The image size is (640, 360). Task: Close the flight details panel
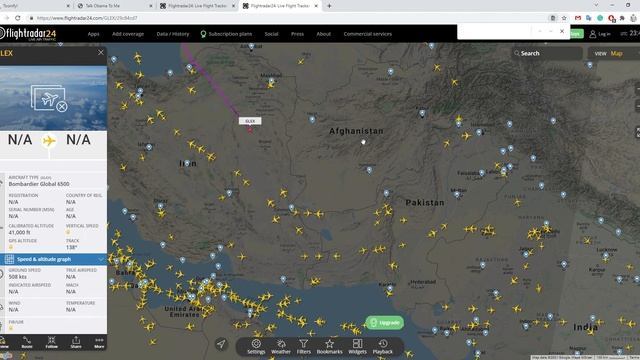[x=101, y=53]
